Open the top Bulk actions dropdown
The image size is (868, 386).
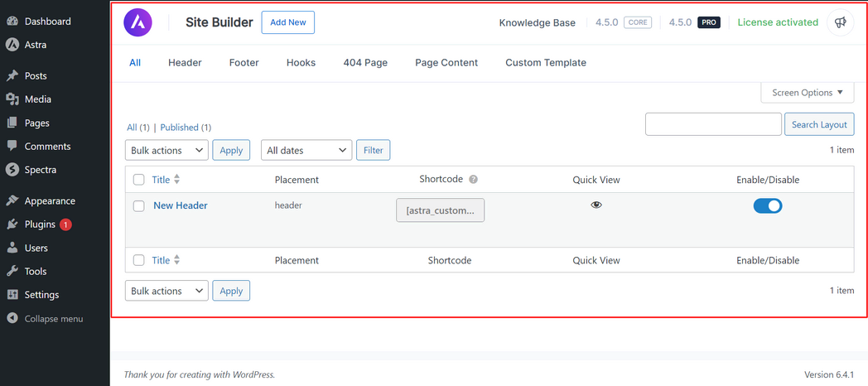166,150
